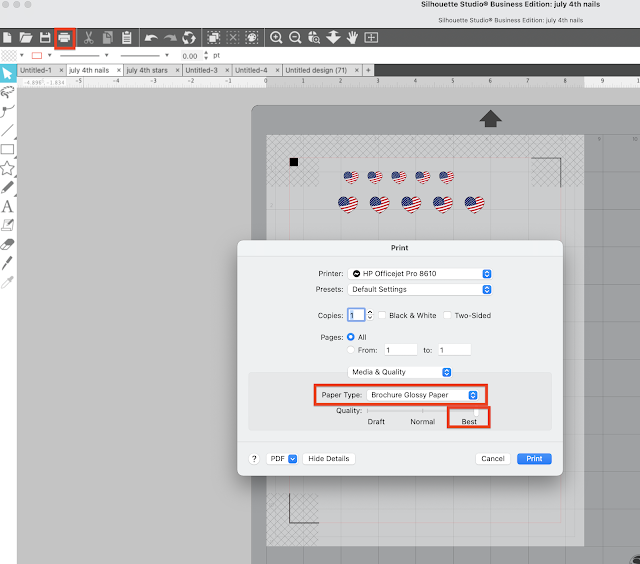Redo the last undone action
640x564 pixels.
(170, 38)
